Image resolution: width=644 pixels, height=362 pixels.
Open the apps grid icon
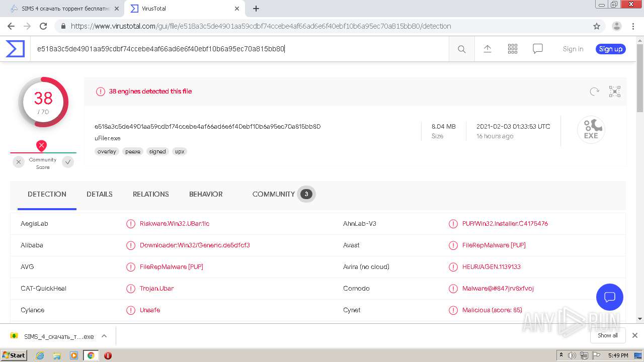(513, 49)
